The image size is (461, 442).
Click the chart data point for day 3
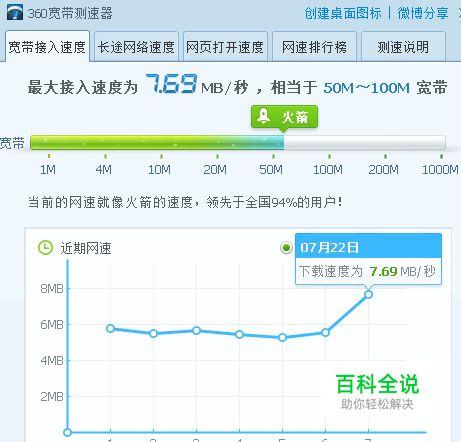(x=197, y=330)
